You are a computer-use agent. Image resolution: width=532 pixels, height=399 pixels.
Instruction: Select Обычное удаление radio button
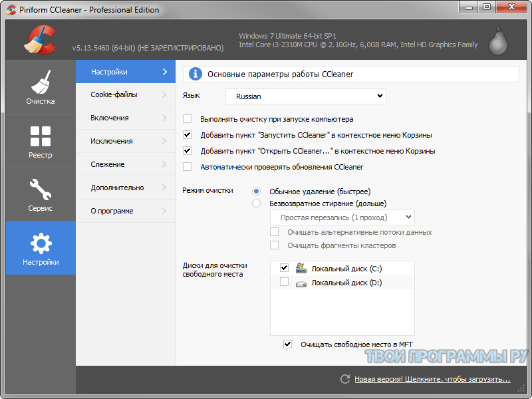click(x=256, y=192)
